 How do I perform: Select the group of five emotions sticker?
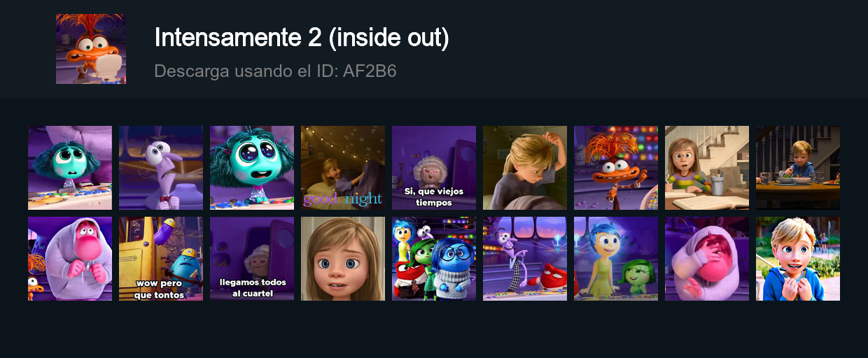(x=434, y=259)
